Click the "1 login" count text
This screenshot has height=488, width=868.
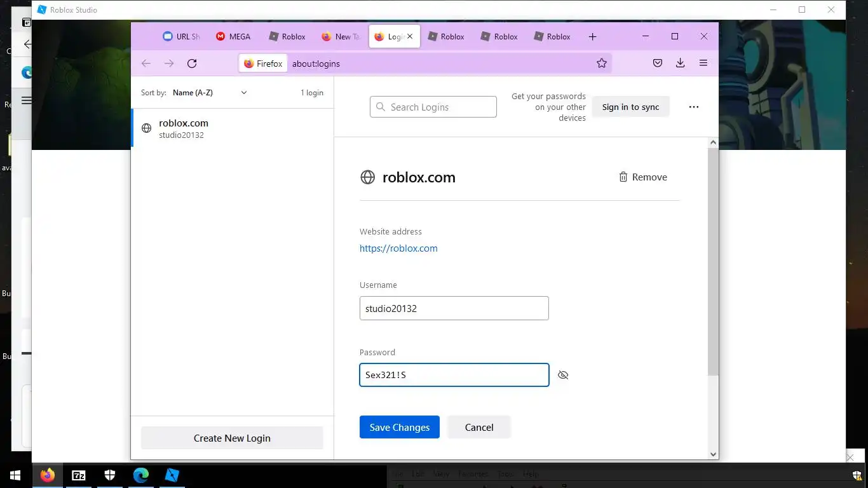point(312,93)
